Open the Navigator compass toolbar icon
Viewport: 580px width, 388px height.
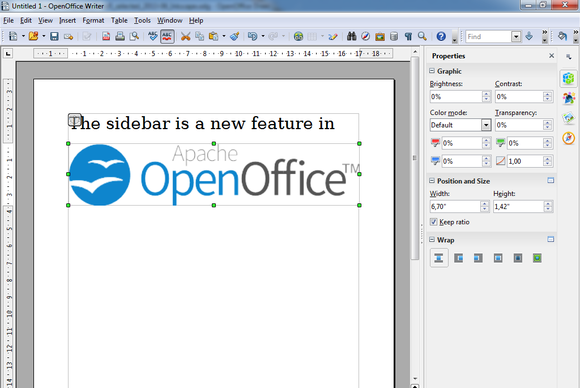tap(365, 36)
